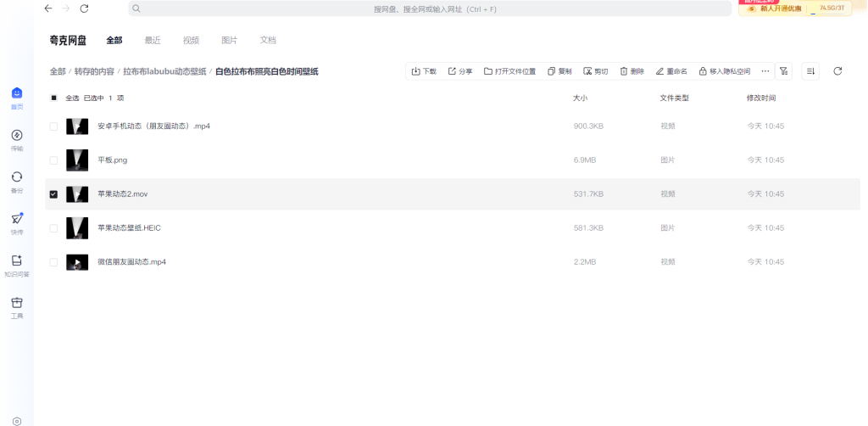Navigate to 拉布布labubu动态壁纸 breadcrumb folder
Screen dimensions: 868x426
[x=164, y=71]
